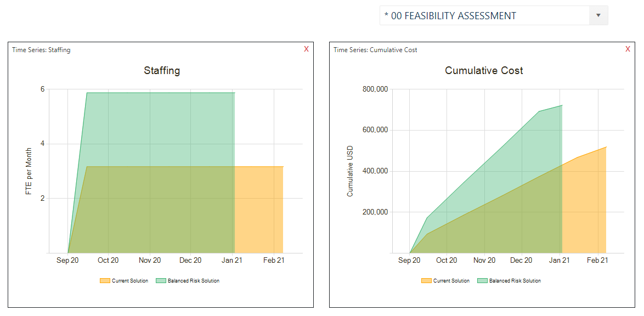644x316 pixels.
Task: Click the 'Time Series: Cumulative Cost' panel header
Action: (375, 50)
